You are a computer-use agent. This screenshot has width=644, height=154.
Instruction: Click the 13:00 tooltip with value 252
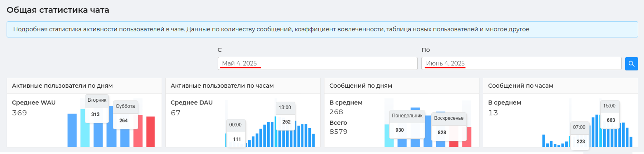tap(285, 116)
